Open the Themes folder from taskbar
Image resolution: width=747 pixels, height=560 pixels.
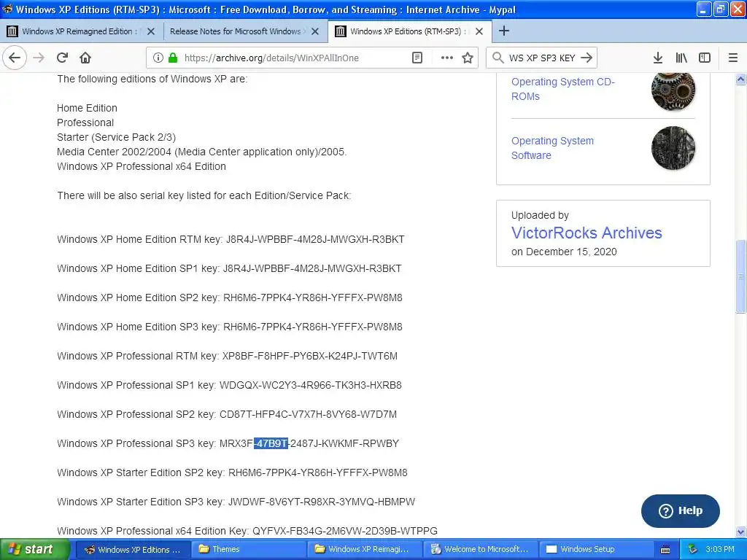tap(249, 550)
